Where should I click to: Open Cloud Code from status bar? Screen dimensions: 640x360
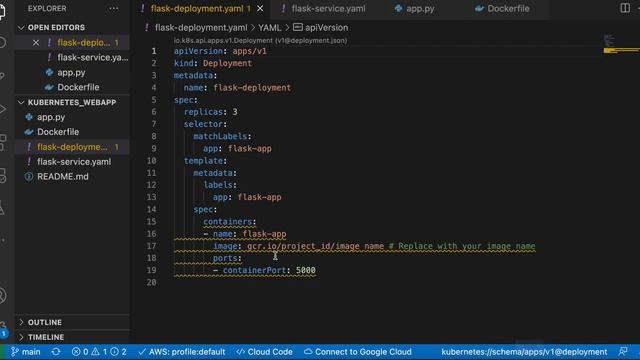(x=264, y=352)
